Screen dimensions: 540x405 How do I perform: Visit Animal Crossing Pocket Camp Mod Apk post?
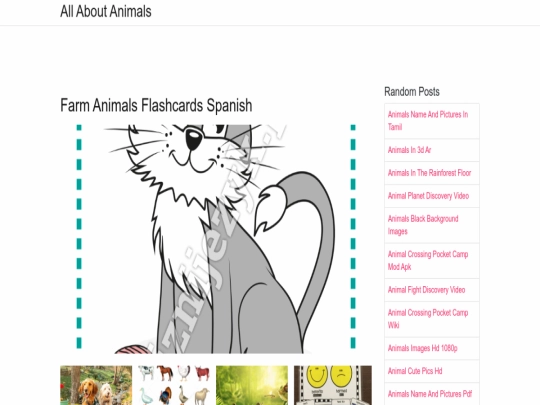(x=428, y=260)
